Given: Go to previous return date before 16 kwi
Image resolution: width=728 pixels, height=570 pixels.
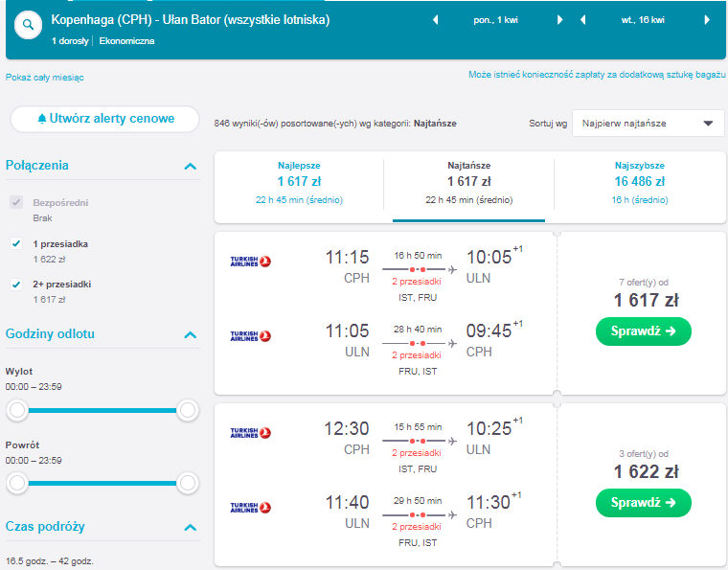Looking at the screenshot, I should [583, 20].
